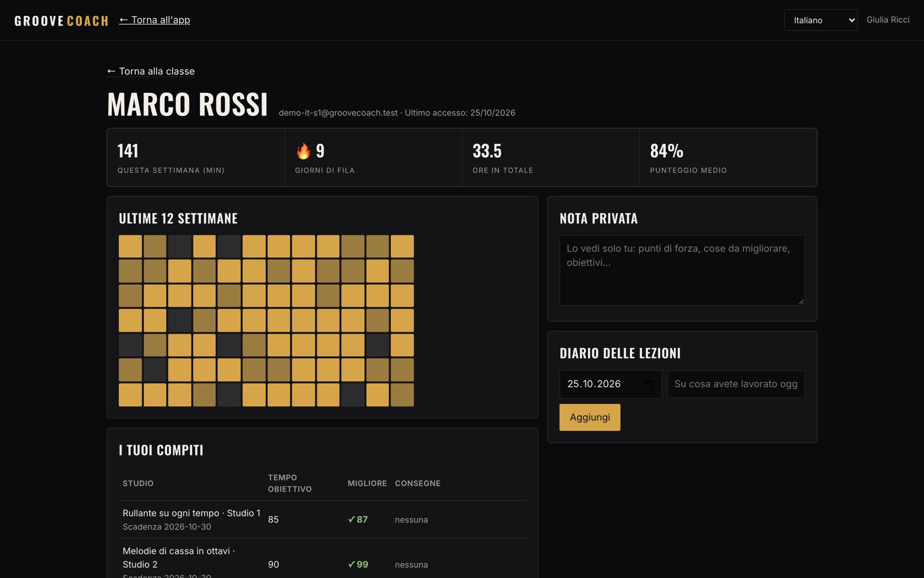
Task: Focus the Nota privata text area
Action: pos(681,270)
